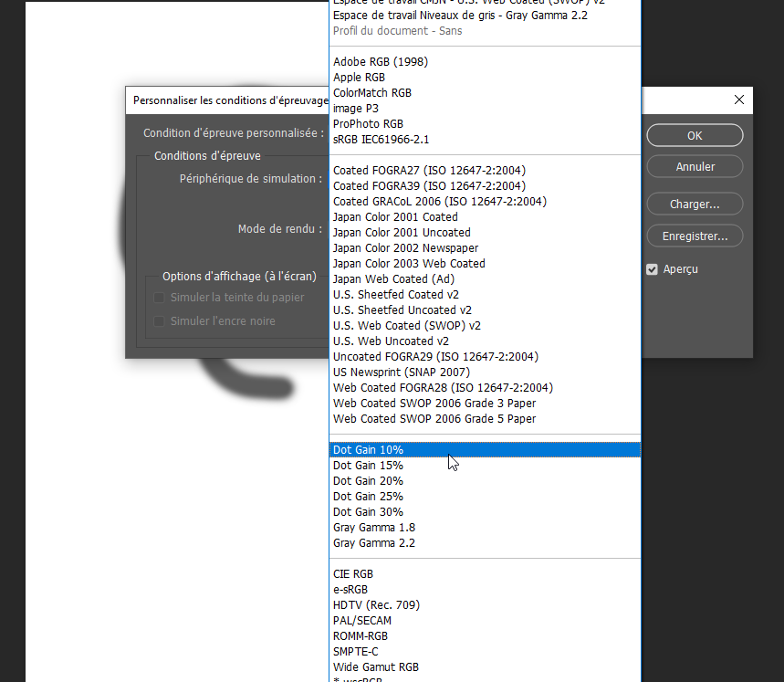Screen dimensions: 784x682
Task: Choose Adobe RGB (1998) profile
Action: tap(380, 62)
